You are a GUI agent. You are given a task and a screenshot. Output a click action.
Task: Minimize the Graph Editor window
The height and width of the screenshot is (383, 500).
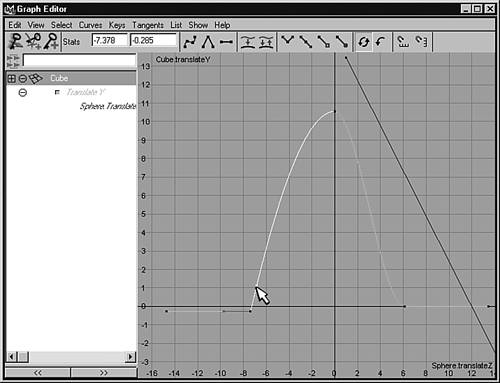pos(466,9)
